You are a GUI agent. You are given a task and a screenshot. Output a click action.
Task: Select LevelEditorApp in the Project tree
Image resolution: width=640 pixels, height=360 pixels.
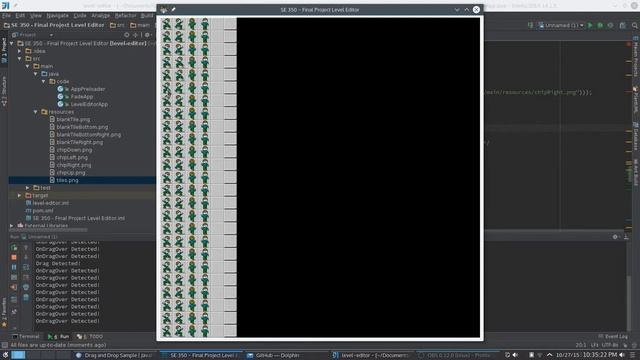tap(89, 104)
